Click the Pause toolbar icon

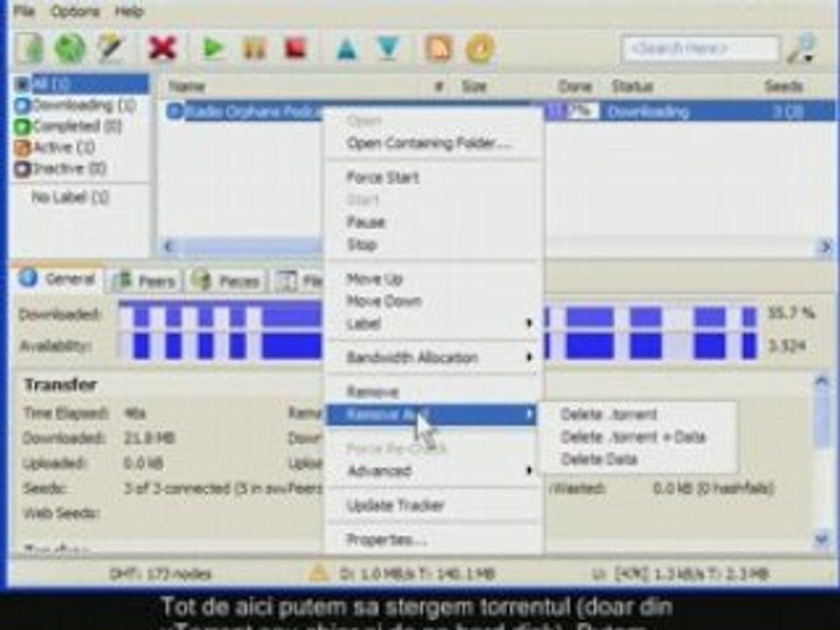(x=255, y=48)
